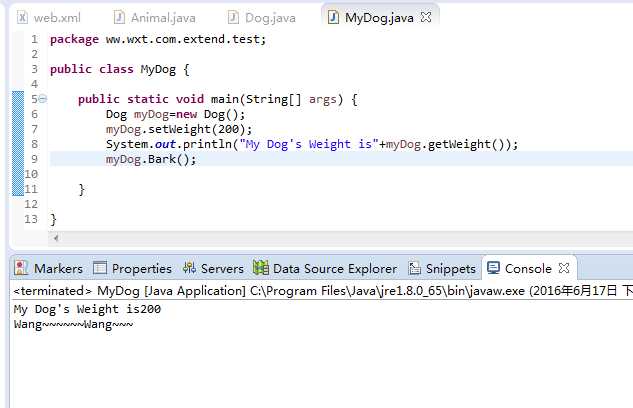633x408 pixels.
Task: Click the package declaration on line 1
Action: pyautogui.click(x=158, y=39)
